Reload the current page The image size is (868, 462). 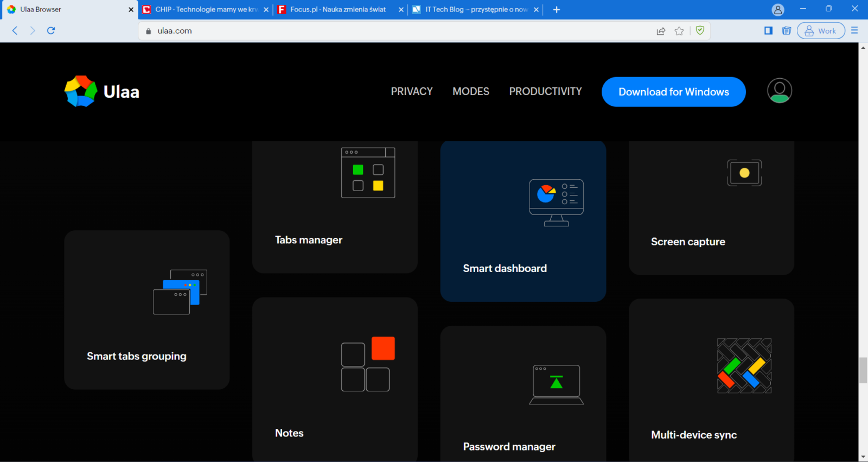click(x=51, y=30)
